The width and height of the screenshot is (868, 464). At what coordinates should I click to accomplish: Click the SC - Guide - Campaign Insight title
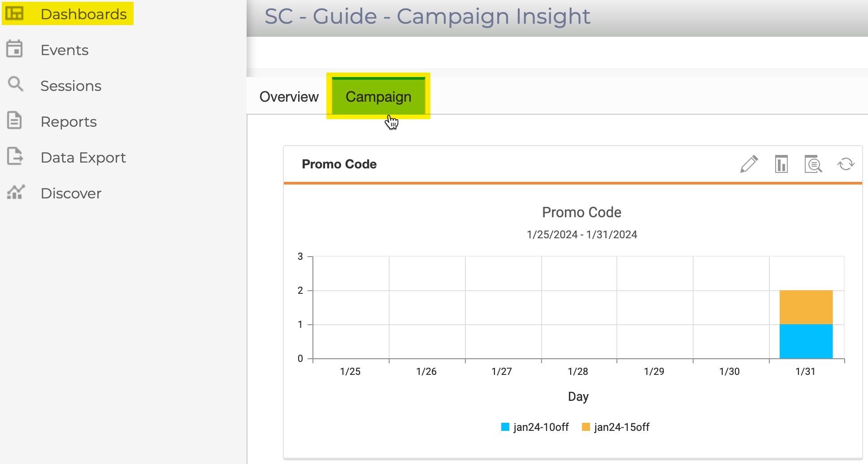pyautogui.click(x=426, y=16)
